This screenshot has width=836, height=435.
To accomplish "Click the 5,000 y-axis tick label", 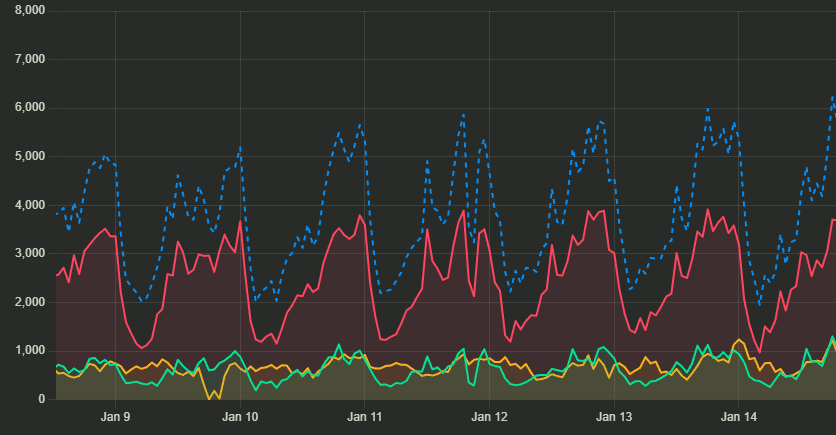I will coord(26,156).
